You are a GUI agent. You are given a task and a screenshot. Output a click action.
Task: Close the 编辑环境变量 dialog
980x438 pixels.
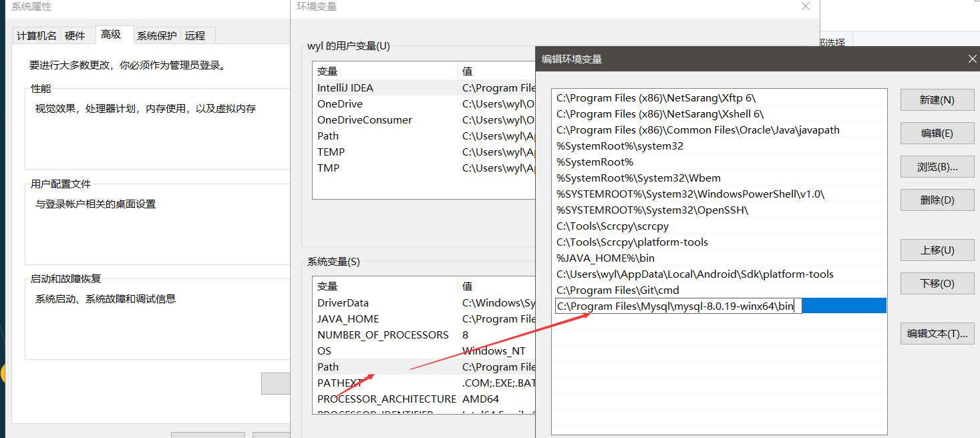(972, 59)
